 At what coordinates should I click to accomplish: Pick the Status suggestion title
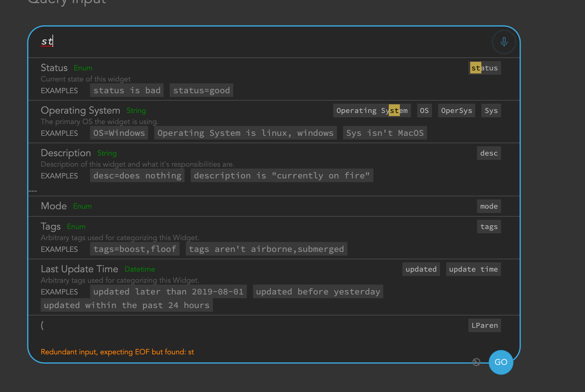click(x=54, y=68)
